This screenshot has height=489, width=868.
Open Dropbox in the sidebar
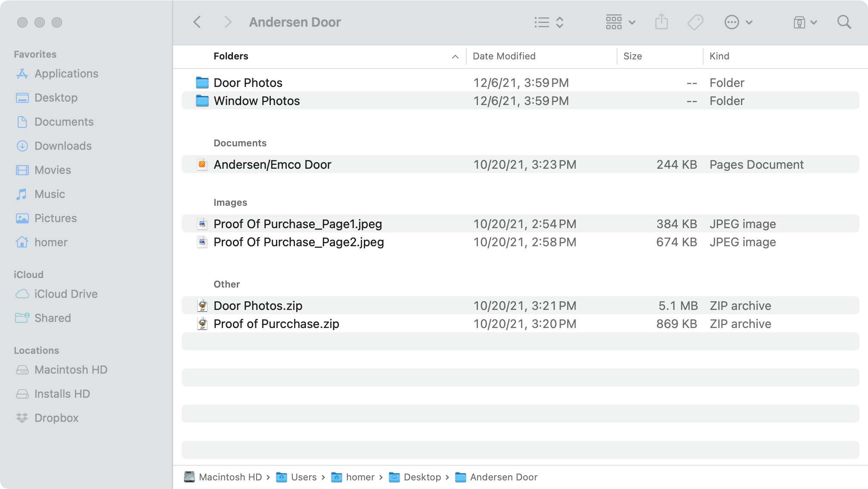(x=56, y=418)
